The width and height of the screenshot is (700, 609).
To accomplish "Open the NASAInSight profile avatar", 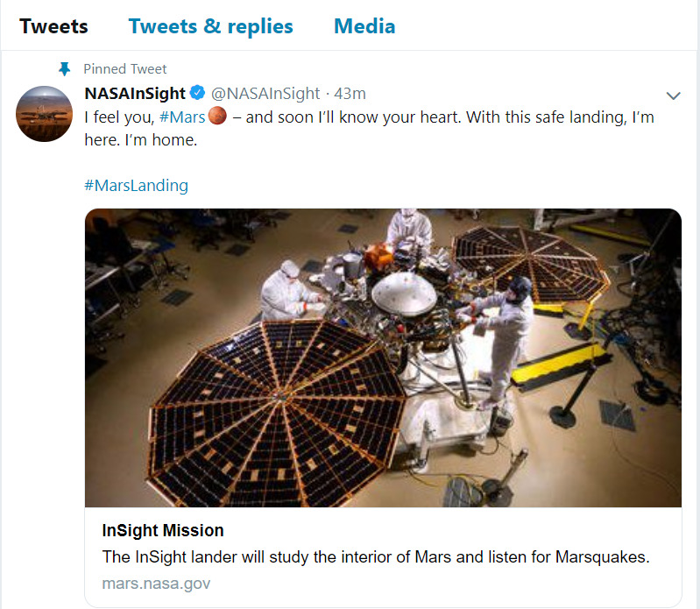I will 44,114.
